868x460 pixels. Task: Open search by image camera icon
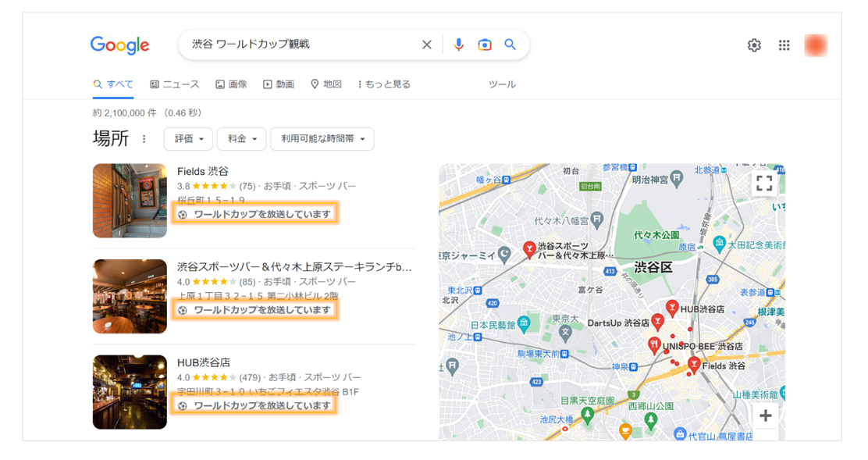coord(485,45)
